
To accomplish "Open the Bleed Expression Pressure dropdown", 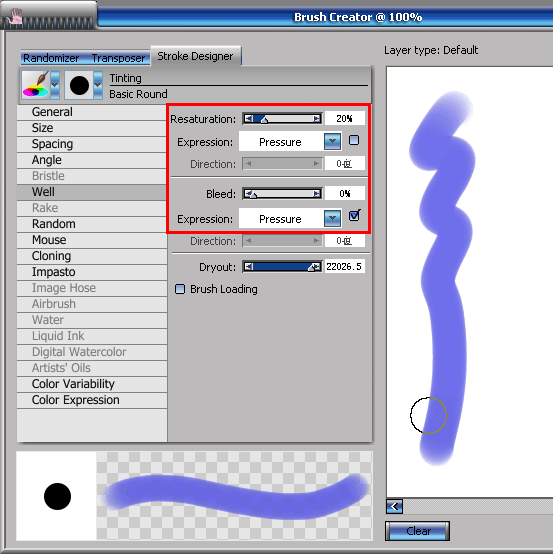I will click(332, 218).
